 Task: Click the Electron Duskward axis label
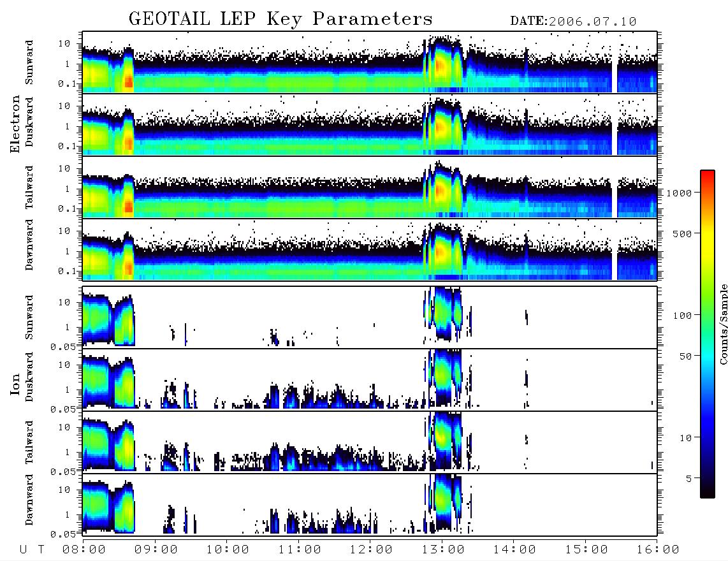tap(29, 122)
